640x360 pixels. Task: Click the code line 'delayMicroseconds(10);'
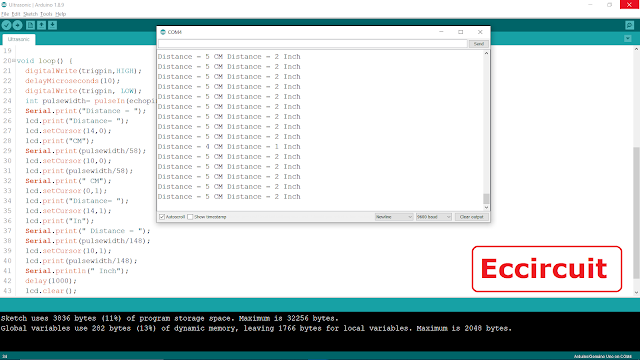72,81
